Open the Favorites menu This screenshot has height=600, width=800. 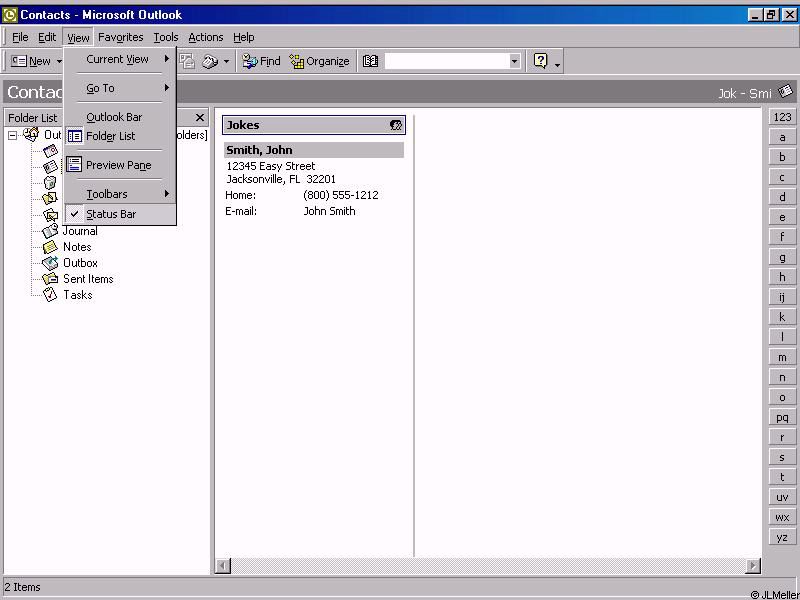tap(120, 37)
